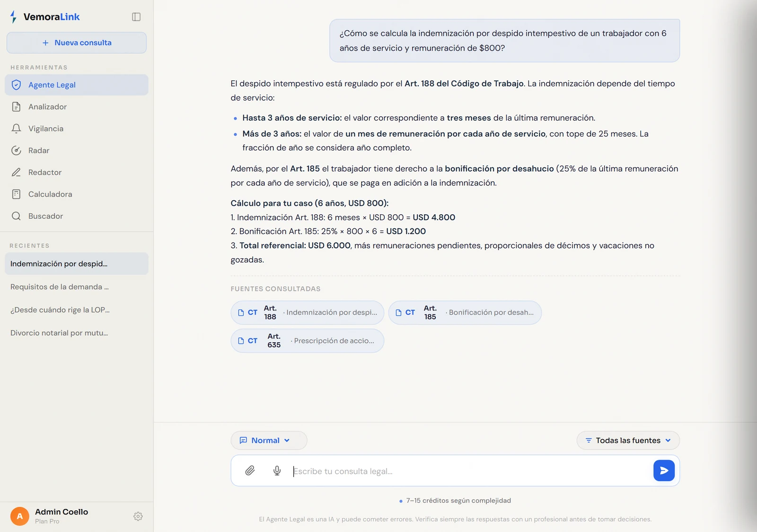Click the FUENTES CONSULTADAS heading

[x=275, y=289]
